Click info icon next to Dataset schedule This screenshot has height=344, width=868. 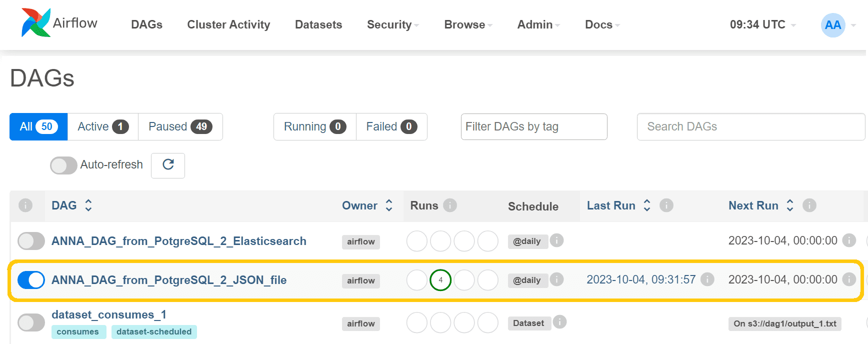tap(560, 322)
